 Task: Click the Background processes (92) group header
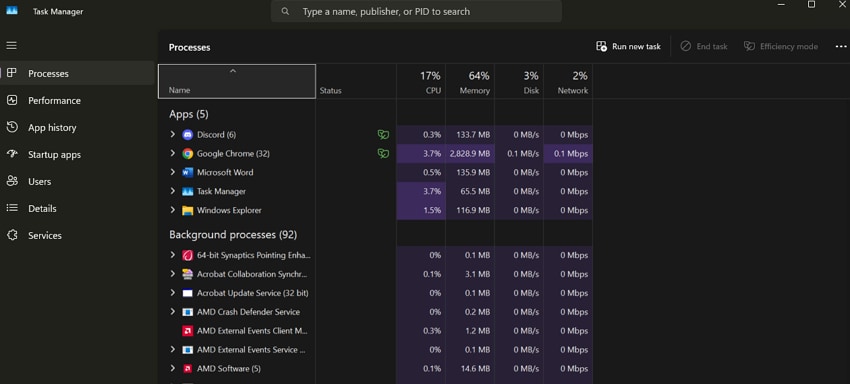point(233,235)
